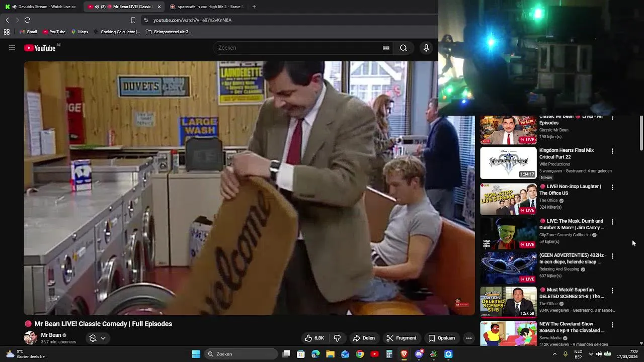
Task: Click 432Hz planet live thumbnail
Action: click(508, 267)
